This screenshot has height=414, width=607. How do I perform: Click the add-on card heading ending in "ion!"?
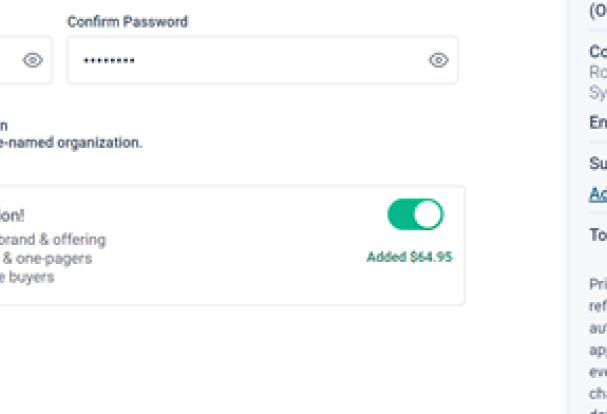tap(12, 215)
